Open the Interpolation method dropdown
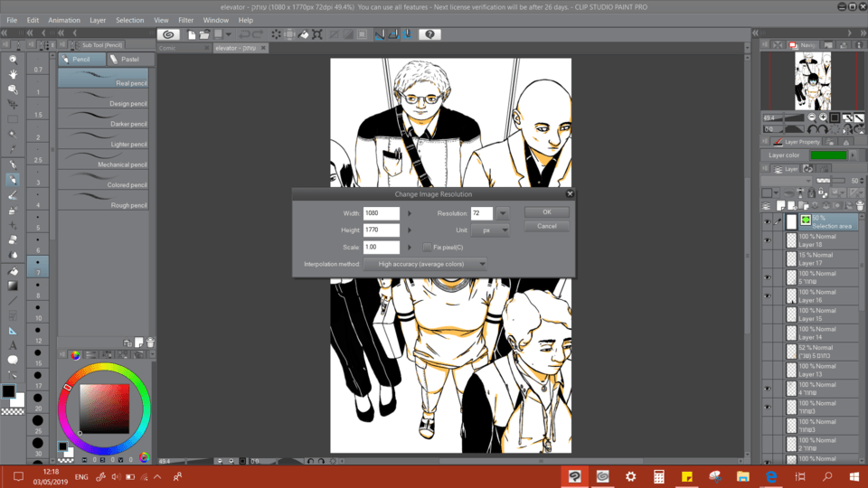The image size is (868, 488). click(425, 264)
